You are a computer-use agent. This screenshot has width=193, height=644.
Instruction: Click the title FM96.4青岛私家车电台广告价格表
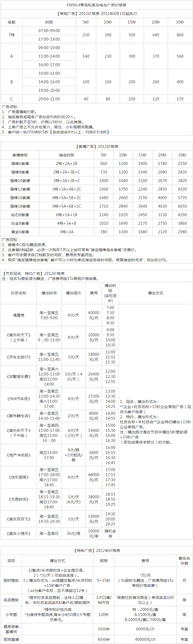click(96, 5)
